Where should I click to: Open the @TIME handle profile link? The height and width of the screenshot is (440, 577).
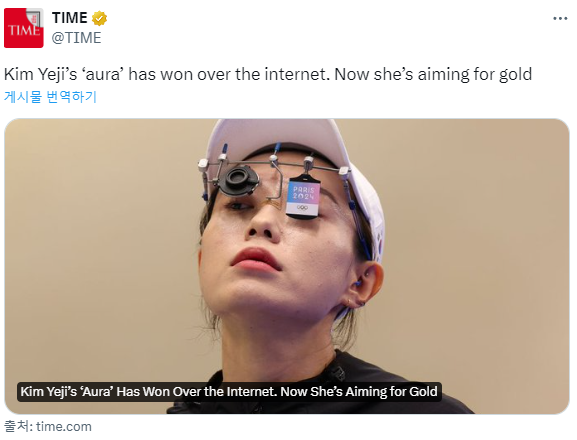point(76,38)
